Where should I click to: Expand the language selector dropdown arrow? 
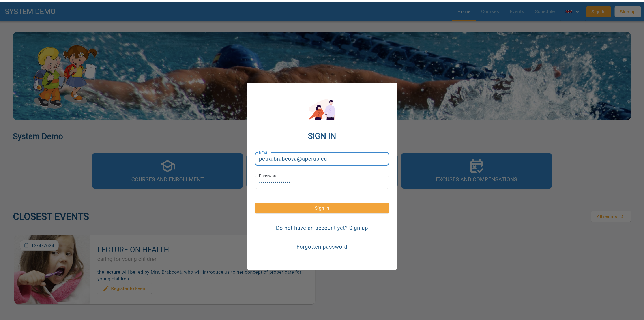pos(577,11)
